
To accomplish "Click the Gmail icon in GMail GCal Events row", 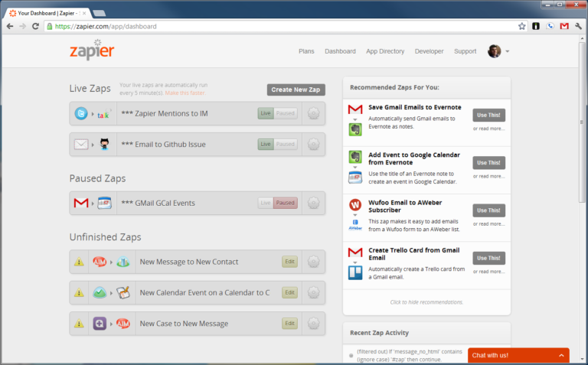I will [x=81, y=203].
